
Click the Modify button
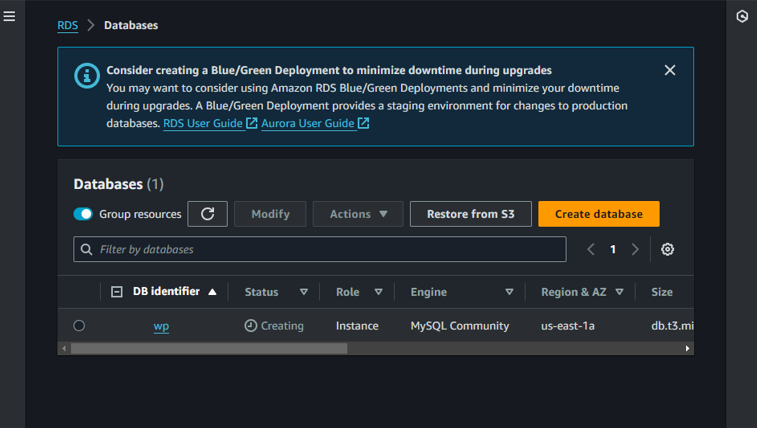[x=270, y=214]
